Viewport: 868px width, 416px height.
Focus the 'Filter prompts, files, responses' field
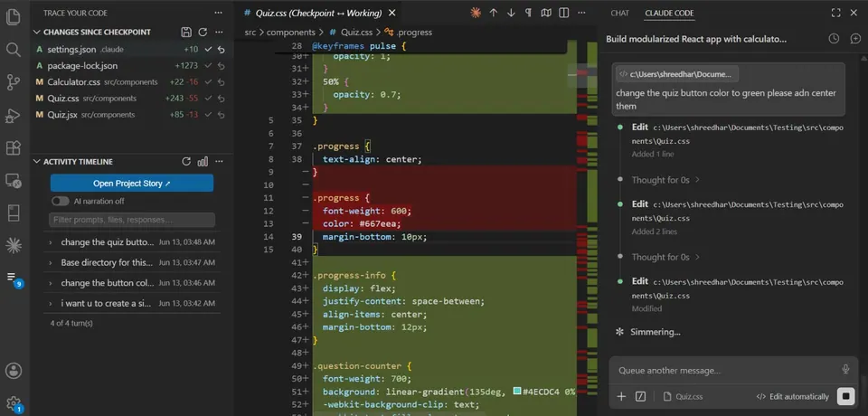(132, 220)
